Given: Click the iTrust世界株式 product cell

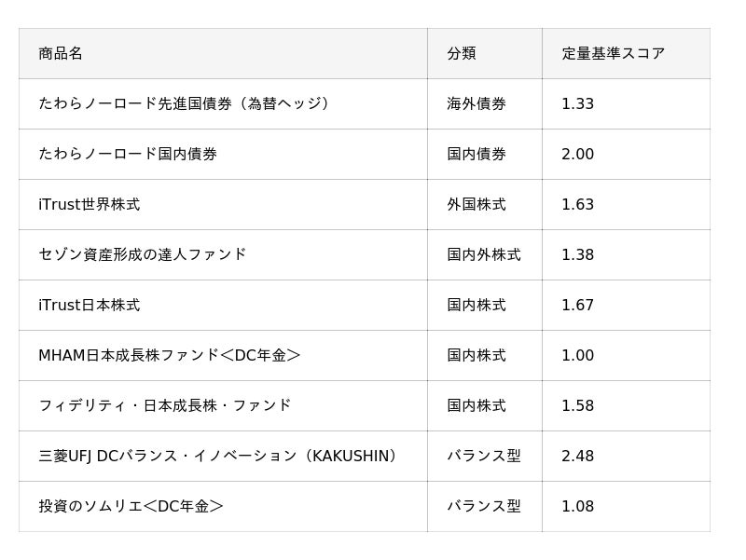Looking at the screenshot, I should pos(90,204).
